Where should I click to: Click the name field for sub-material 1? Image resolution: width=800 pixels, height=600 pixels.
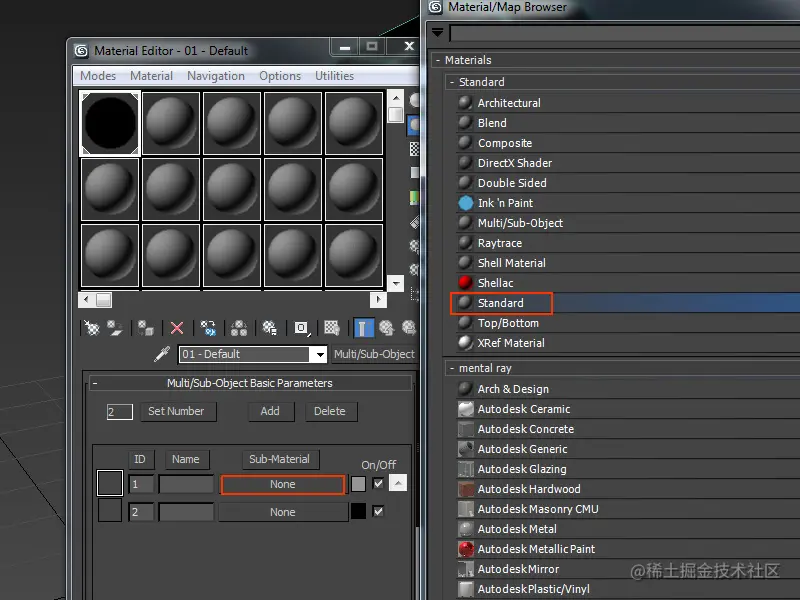[x=186, y=484]
